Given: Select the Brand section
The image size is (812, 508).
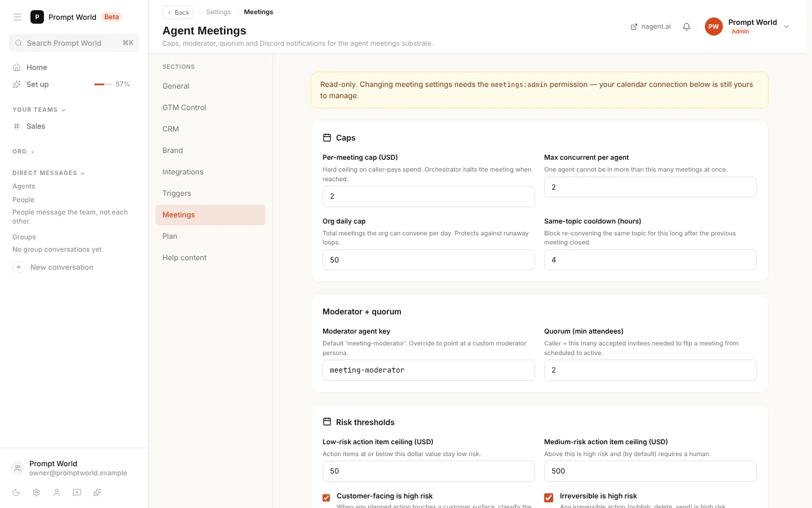Looking at the screenshot, I should pos(210,151).
